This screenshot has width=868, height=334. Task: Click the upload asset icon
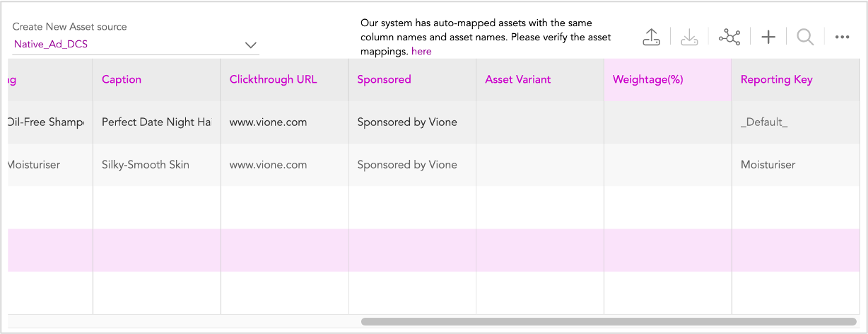651,38
